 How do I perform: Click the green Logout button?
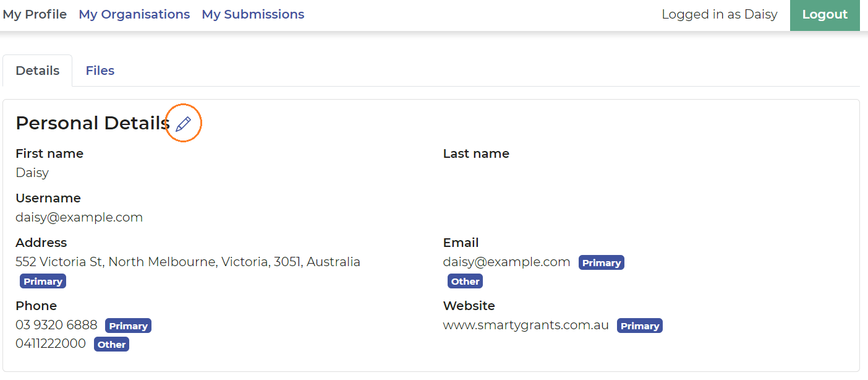(x=825, y=15)
